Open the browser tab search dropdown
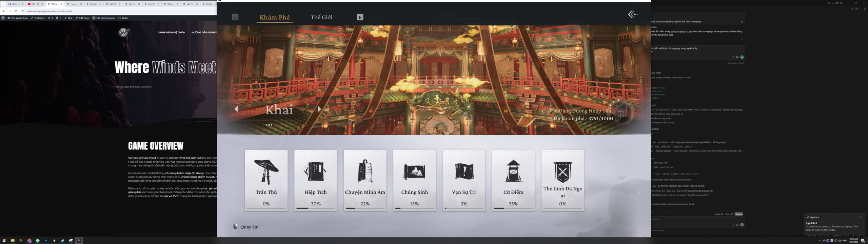The height and width of the screenshot is (244, 868). coord(3,4)
